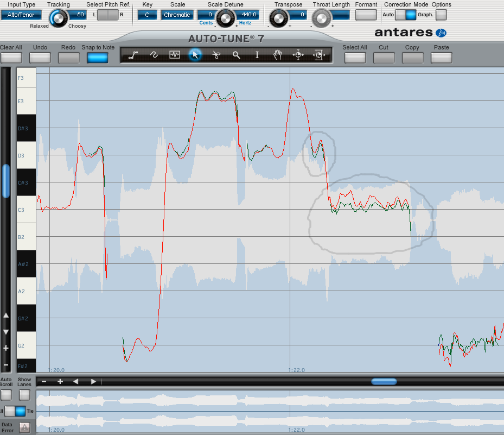
Task: Flip the All/Tie envelope switch
Action: (15, 411)
